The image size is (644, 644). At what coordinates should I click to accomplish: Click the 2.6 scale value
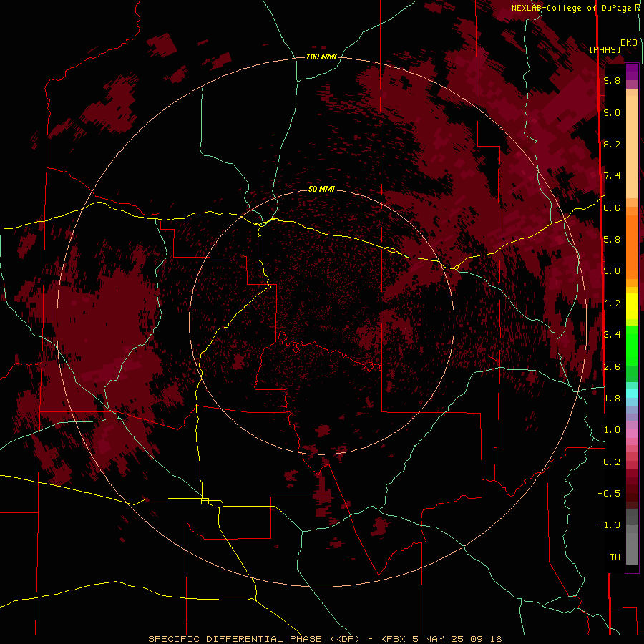[612, 367]
